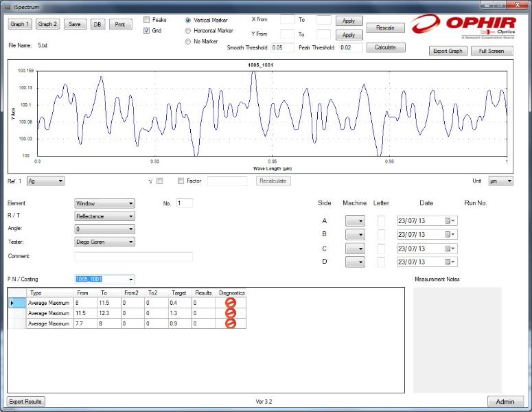Click the No. input field
Screen dimensions: 532x412
tap(185, 203)
